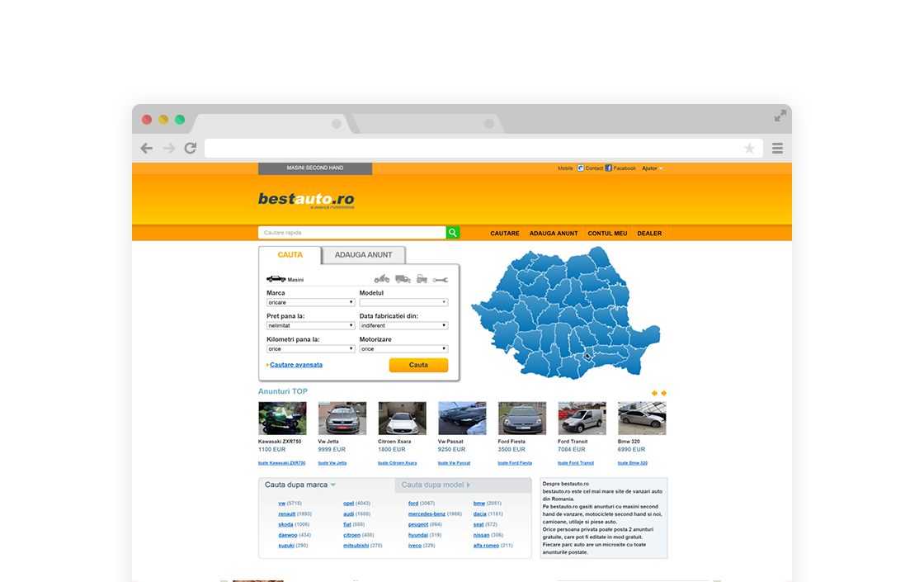This screenshot has width=924, height=582.
Task: Select the MASINI SECOND HAND tab
Action: coord(315,168)
